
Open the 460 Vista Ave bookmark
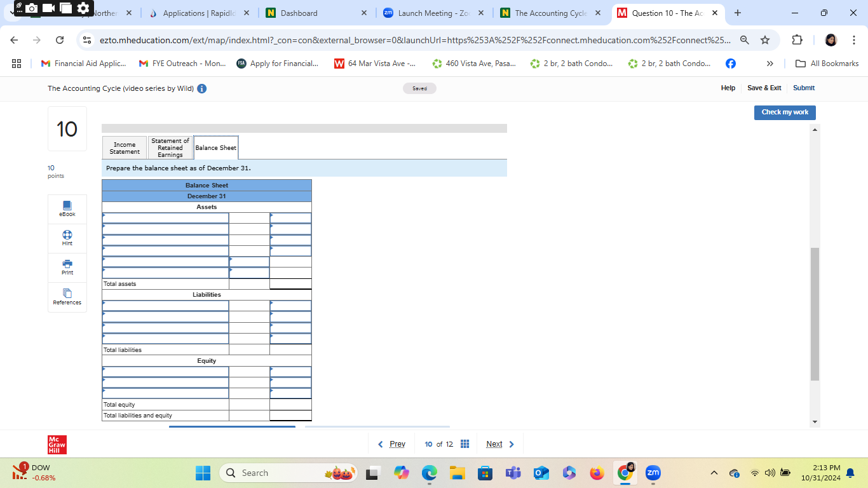[473, 64]
